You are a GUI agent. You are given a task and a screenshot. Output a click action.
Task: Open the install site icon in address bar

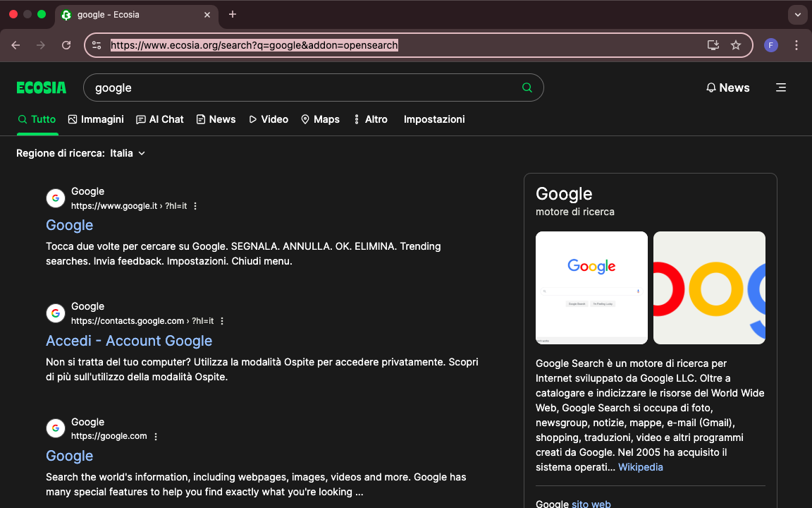click(x=713, y=44)
